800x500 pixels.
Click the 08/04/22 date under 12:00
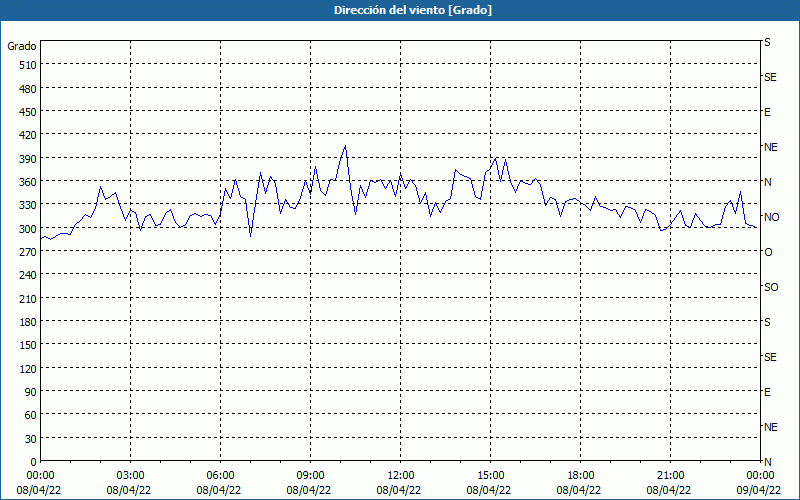398,490
